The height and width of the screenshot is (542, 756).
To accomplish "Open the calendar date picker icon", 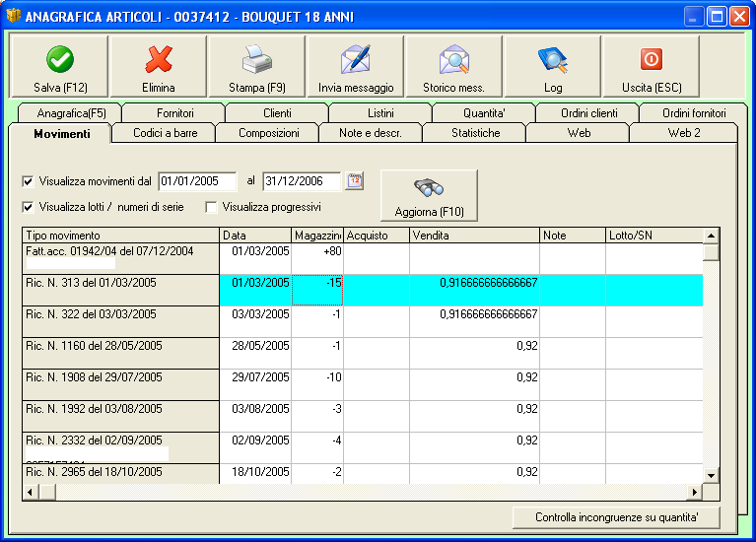I will [x=355, y=181].
